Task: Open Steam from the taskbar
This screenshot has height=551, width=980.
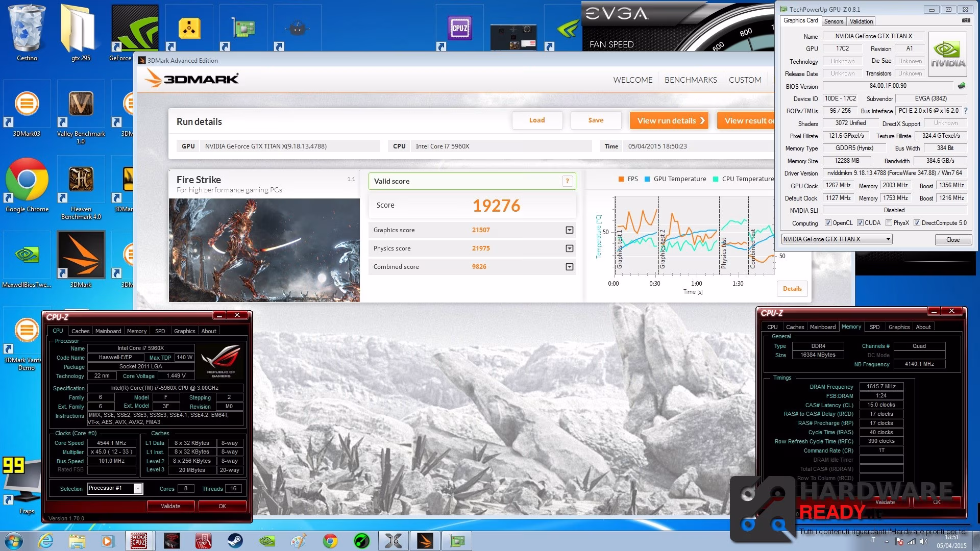Action: pyautogui.click(x=235, y=541)
